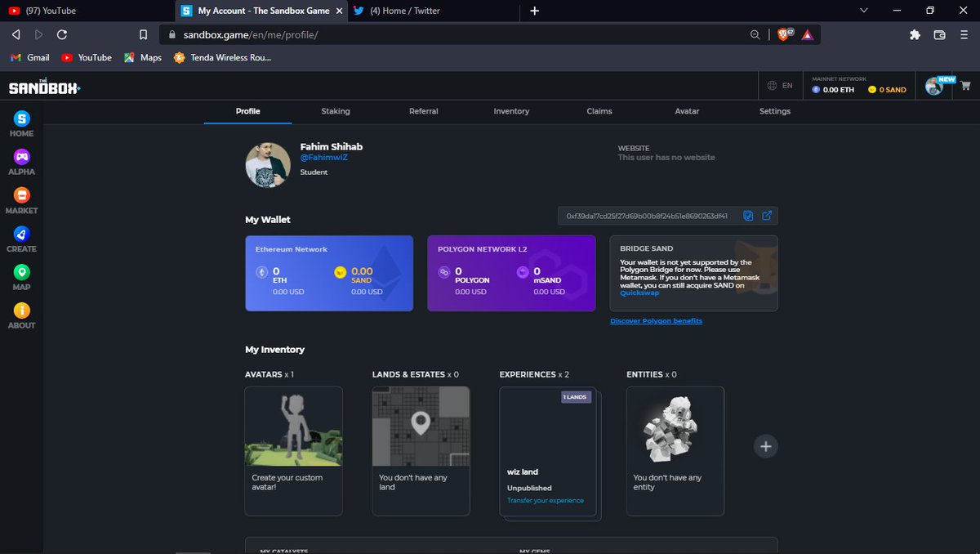Switch to the Claims tab
980x554 pixels.
(x=599, y=111)
